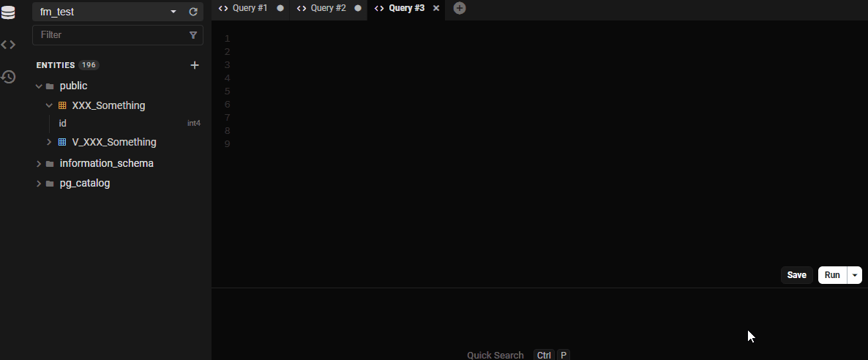868x360 pixels.
Task: Click the XXX_Something table icon
Action: [62, 105]
